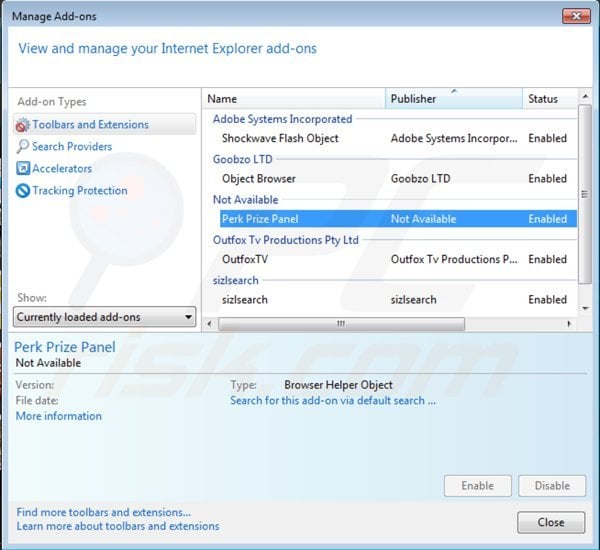Sort by the Name column header

coord(293,99)
